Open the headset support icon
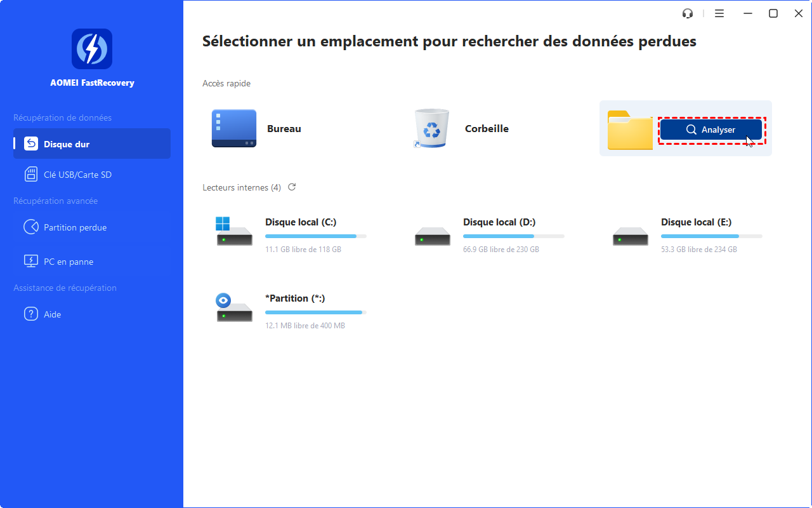 tap(687, 13)
